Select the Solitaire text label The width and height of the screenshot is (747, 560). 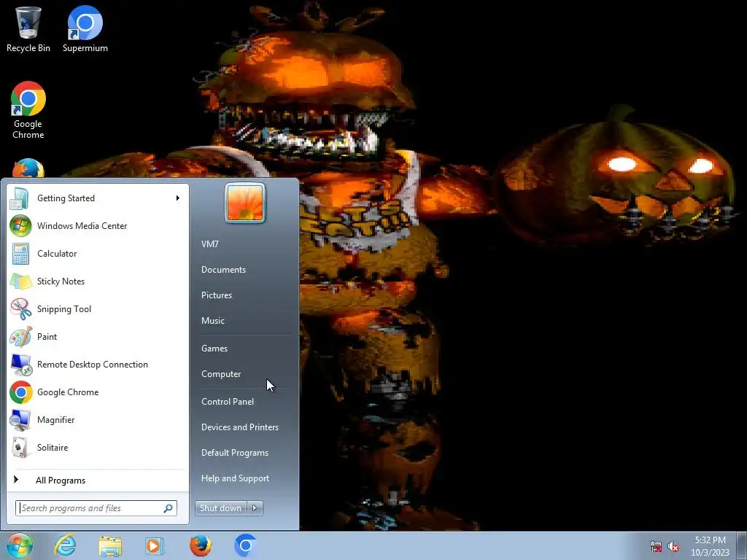click(53, 448)
